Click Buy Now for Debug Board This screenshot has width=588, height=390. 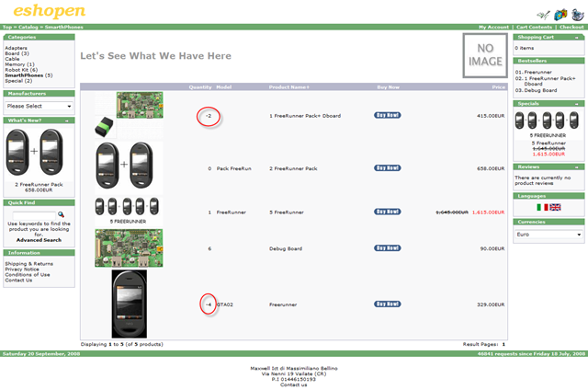387,248
